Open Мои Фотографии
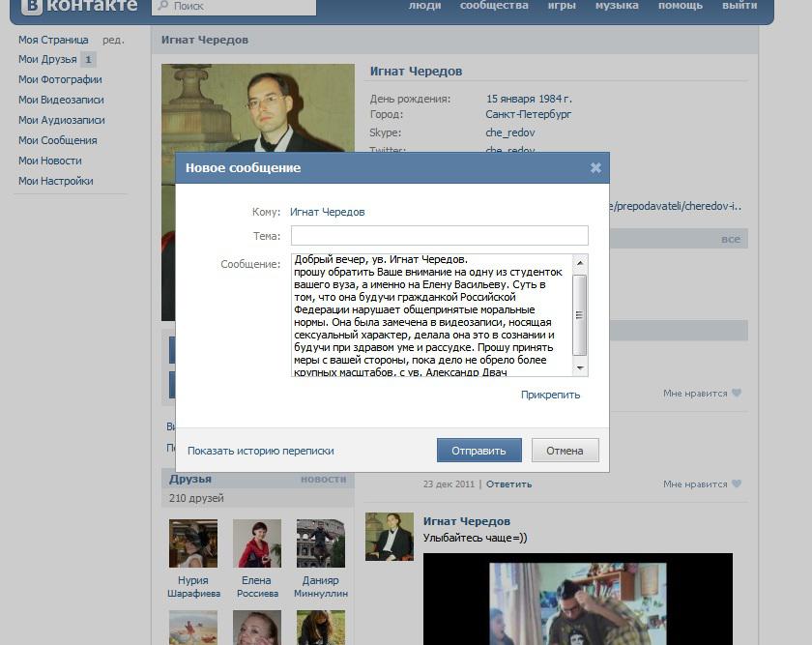Screen dimensions: 812x645 (x=60, y=79)
